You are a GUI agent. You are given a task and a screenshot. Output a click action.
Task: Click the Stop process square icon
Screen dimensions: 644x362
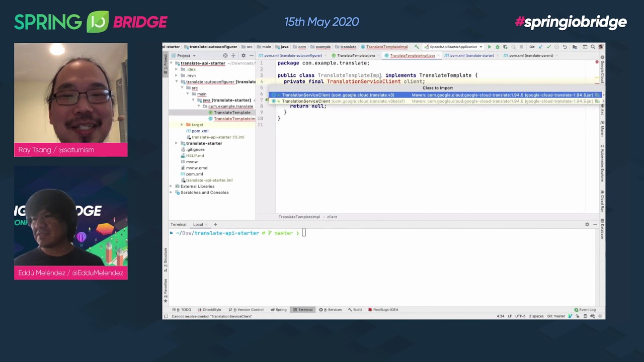click(522, 47)
